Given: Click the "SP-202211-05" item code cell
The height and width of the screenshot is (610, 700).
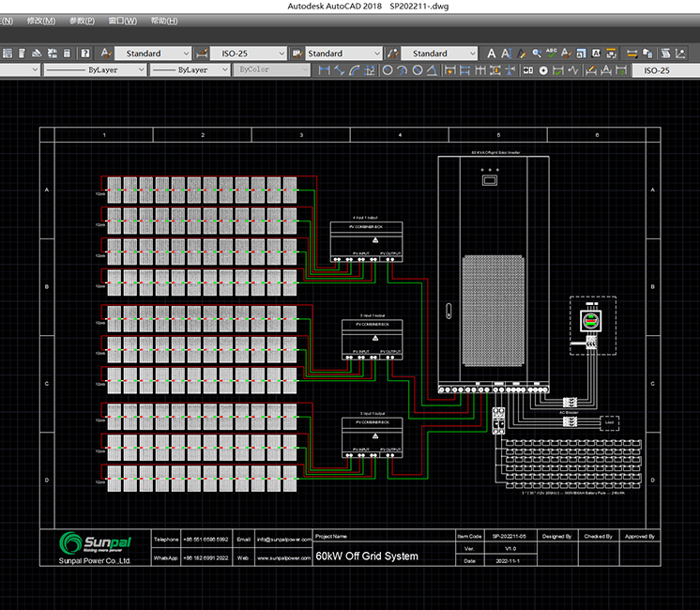Looking at the screenshot, I should tap(510, 536).
